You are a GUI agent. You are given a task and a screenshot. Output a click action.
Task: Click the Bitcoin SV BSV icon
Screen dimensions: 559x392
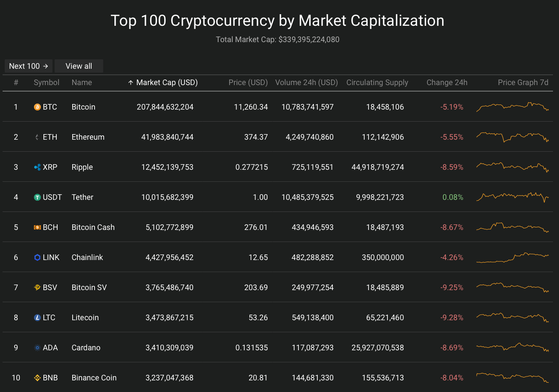[x=37, y=288]
